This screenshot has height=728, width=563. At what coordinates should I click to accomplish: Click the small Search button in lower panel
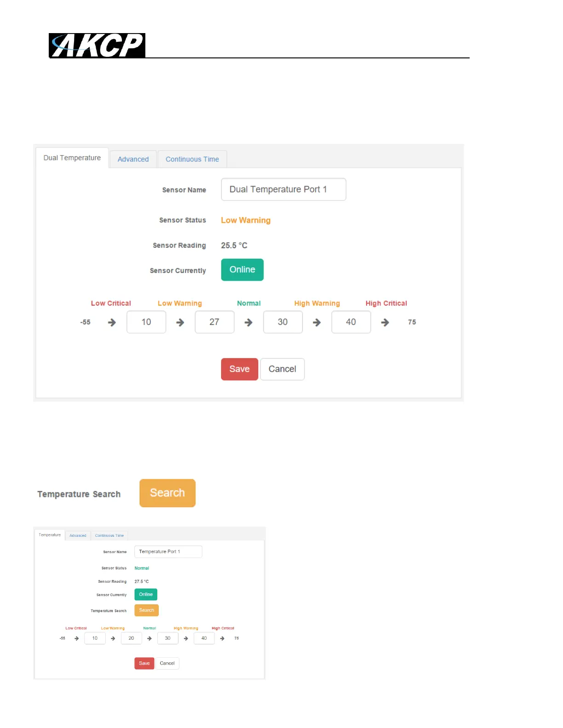coord(147,610)
